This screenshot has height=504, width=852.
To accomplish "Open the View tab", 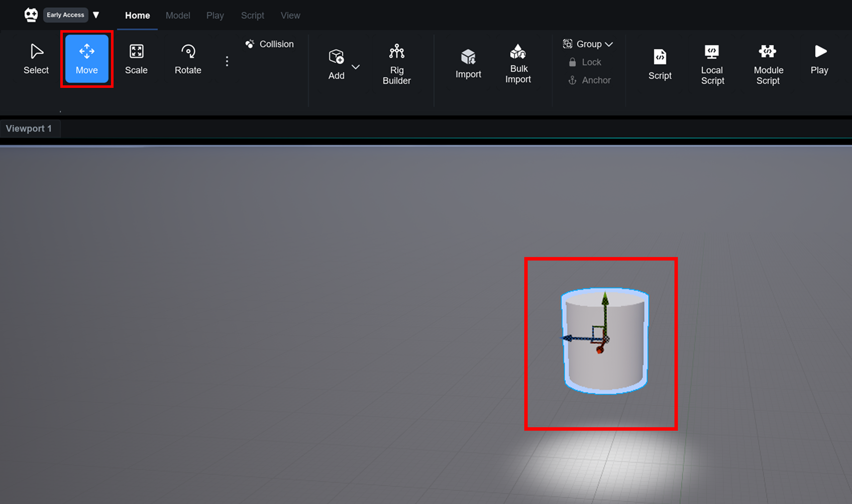I will pyautogui.click(x=290, y=16).
